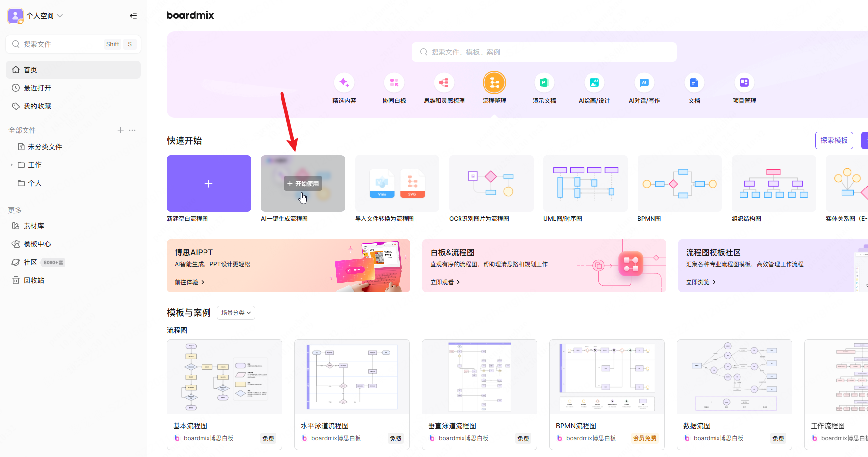The image size is (868, 457).
Task: Click 立即浏览 on 流程图模板社区 banner
Action: 701,282
